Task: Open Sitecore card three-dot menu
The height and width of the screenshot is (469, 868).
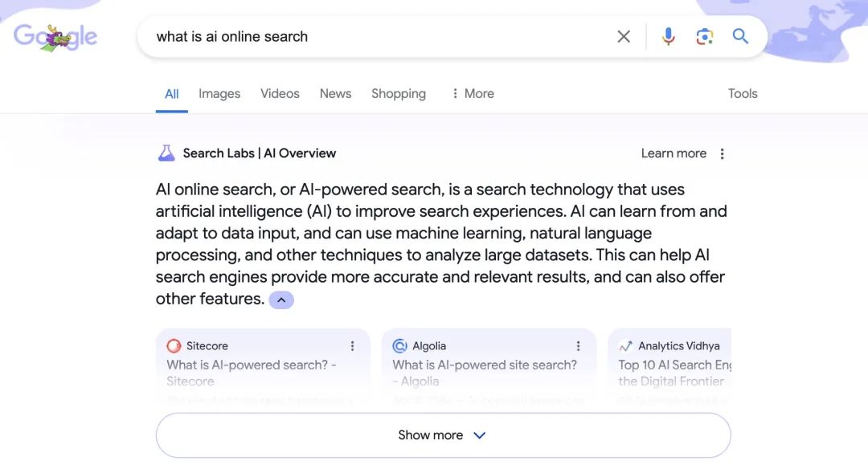Action: pos(352,346)
